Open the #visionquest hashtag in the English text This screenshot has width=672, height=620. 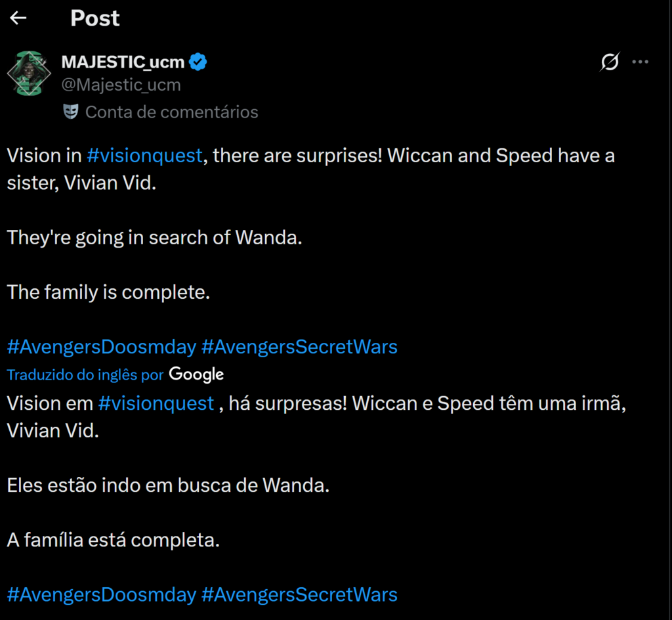pyautogui.click(x=144, y=156)
